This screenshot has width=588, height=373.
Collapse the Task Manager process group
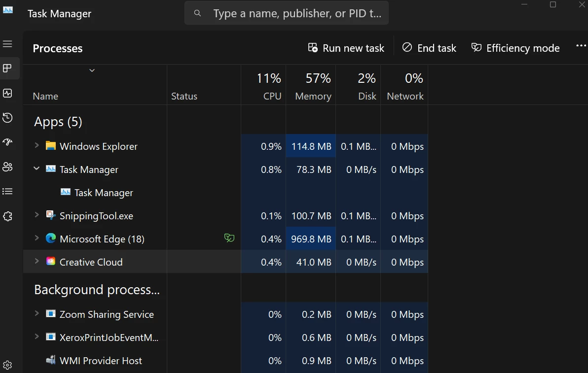click(x=37, y=169)
